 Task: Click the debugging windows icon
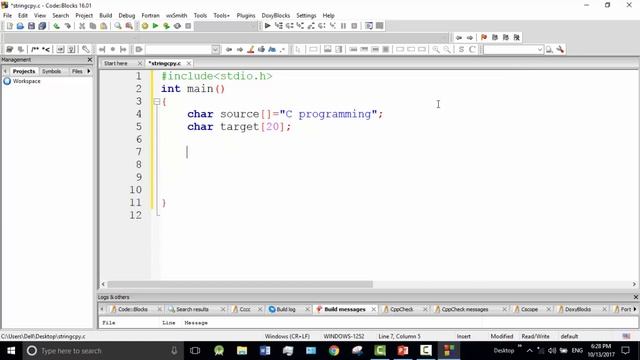point(369,26)
